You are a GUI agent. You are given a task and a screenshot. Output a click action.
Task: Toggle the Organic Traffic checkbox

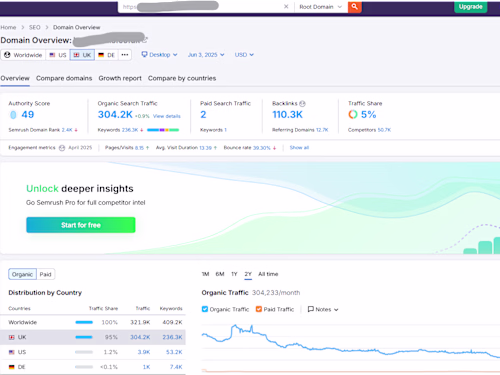tap(205, 309)
